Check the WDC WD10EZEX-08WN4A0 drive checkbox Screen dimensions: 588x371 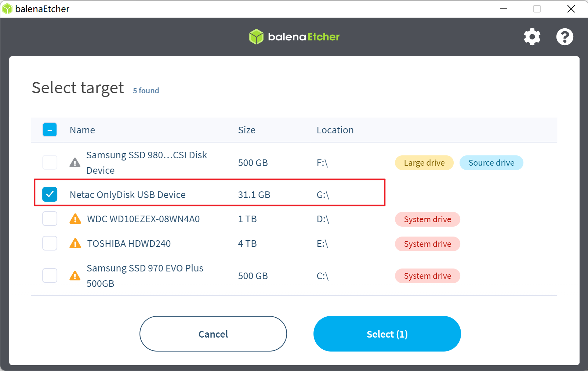click(x=50, y=219)
